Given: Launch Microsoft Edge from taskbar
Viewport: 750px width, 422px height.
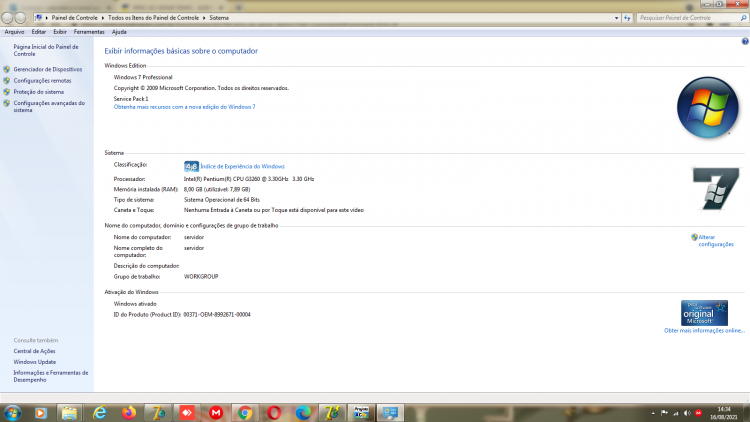Looking at the screenshot, I should click(x=303, y=413).
